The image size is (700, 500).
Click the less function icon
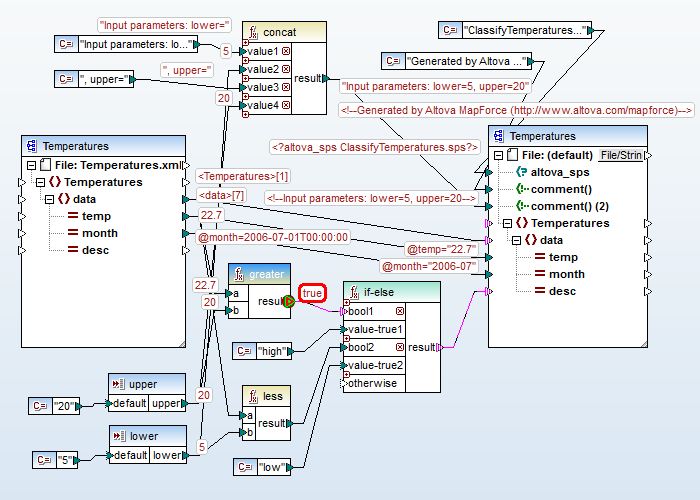click(x=254, y=396)
